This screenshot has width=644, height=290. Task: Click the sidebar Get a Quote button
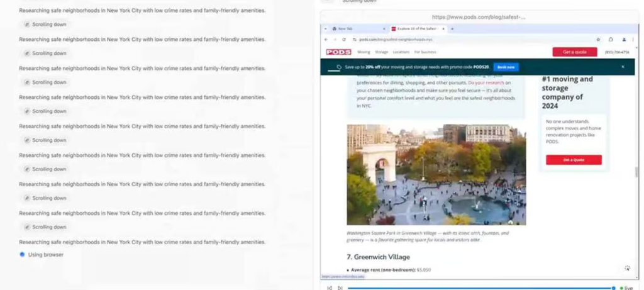click(x=574, y=160)
